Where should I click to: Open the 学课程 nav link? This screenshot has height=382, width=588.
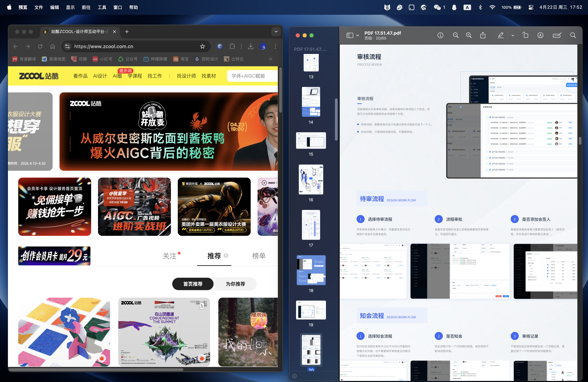pyautogui.click(x=135, y=76)
